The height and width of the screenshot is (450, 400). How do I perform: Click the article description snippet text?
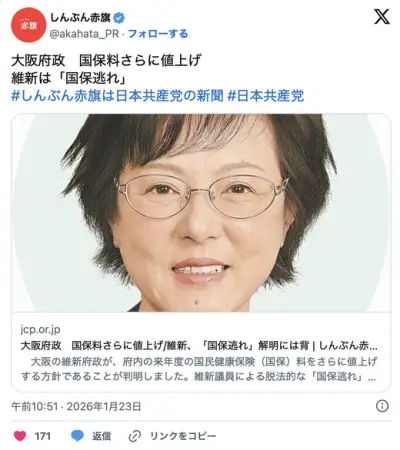(x=199, y=369)
